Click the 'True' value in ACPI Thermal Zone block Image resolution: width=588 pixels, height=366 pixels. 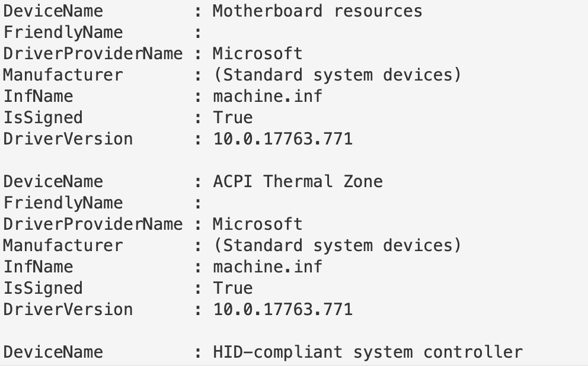[232, 288]
